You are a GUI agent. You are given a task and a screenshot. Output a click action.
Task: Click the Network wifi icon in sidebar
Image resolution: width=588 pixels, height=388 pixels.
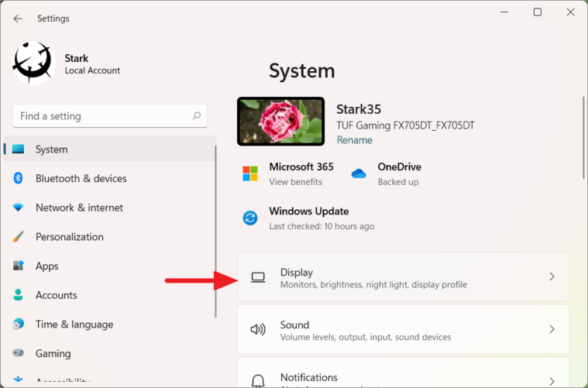click(x=18, y=208)
